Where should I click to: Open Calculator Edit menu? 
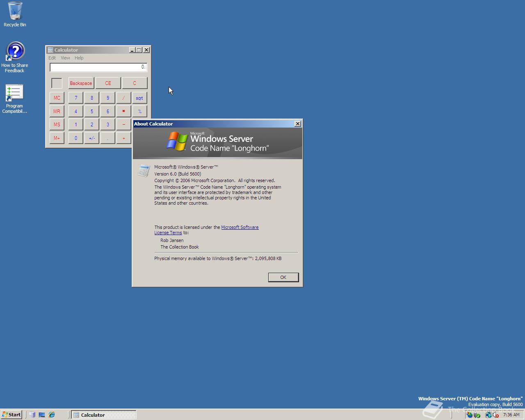[x=52, y=58]
